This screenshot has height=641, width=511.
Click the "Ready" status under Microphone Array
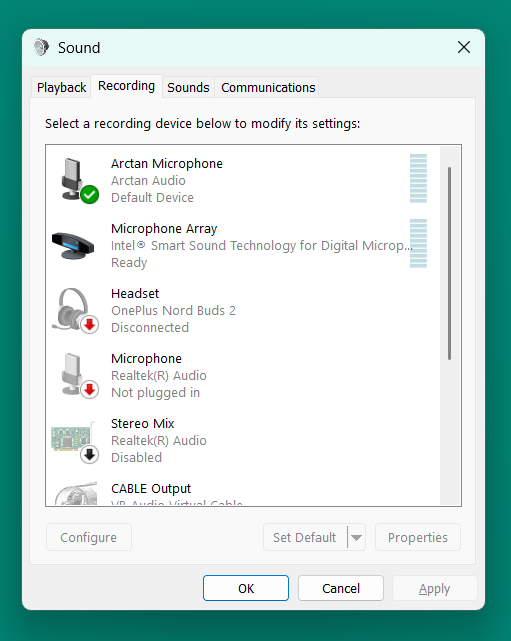click(x=129, y=262)
